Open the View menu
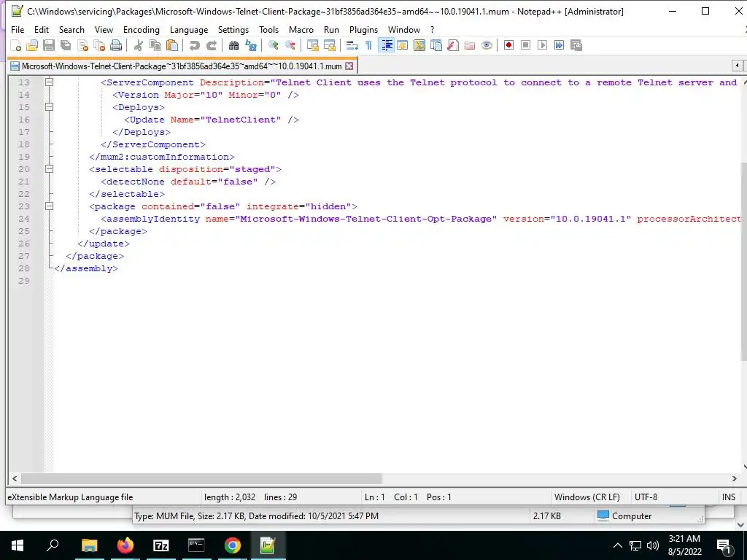Screen dimensions: 747x560 point(104,29)
